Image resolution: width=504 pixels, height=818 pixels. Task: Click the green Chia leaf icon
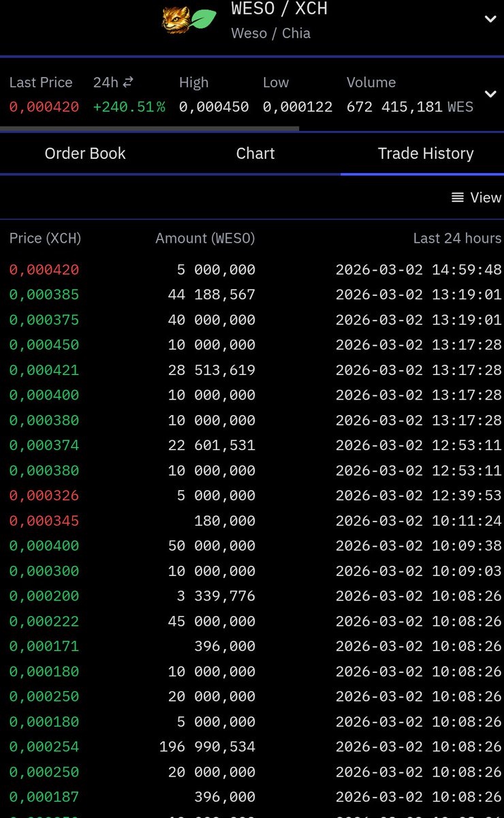[x=204, y=19]
